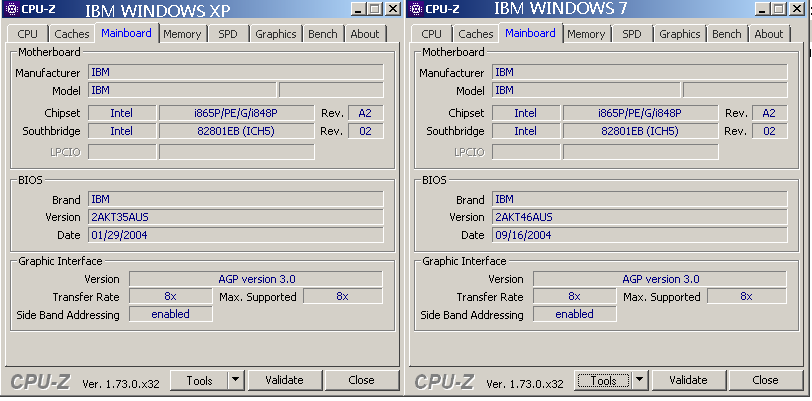The width and height of the screenshot is (812, 401).
Task: Click Validate button in Windows XP window
Action: coord(284,380)
